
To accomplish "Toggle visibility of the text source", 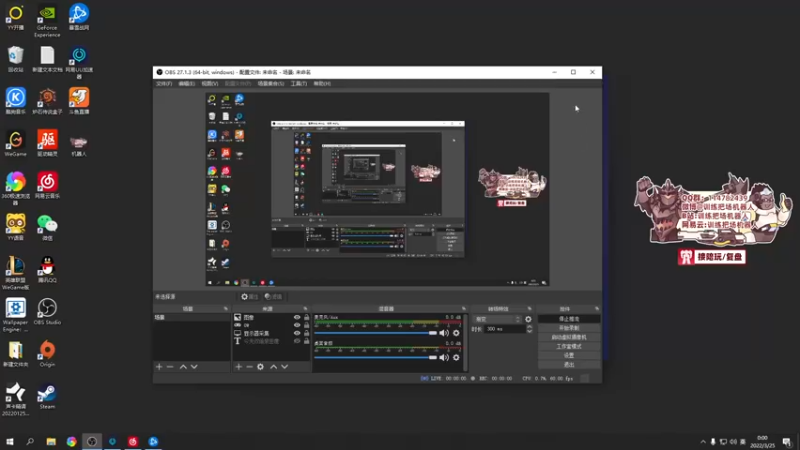I will tap(297, 341).
